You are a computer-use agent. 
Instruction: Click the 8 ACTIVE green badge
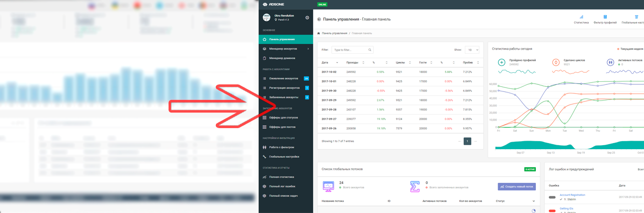click(529, 169)
